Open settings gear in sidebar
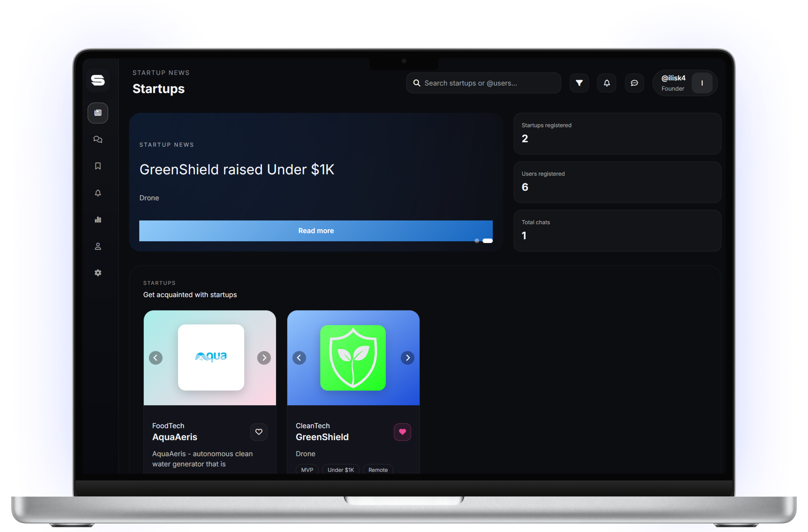808x532 pixels. pyautogui.click(x=98, y=273)
